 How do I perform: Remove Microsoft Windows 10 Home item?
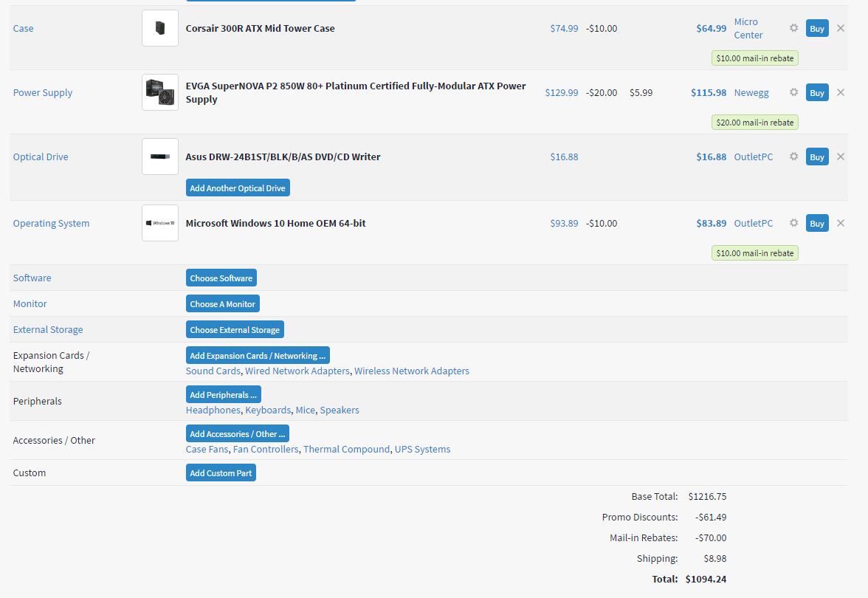click(x=840, y=223)
